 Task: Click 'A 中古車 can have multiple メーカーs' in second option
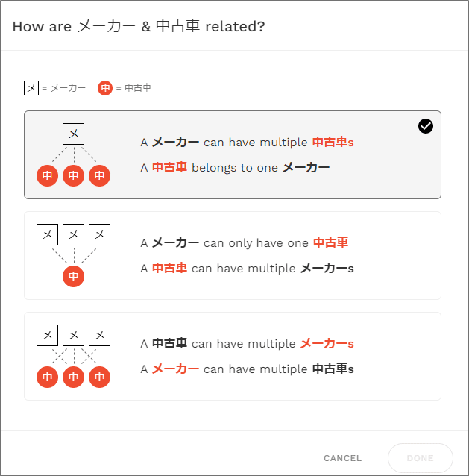pos(247,269)
